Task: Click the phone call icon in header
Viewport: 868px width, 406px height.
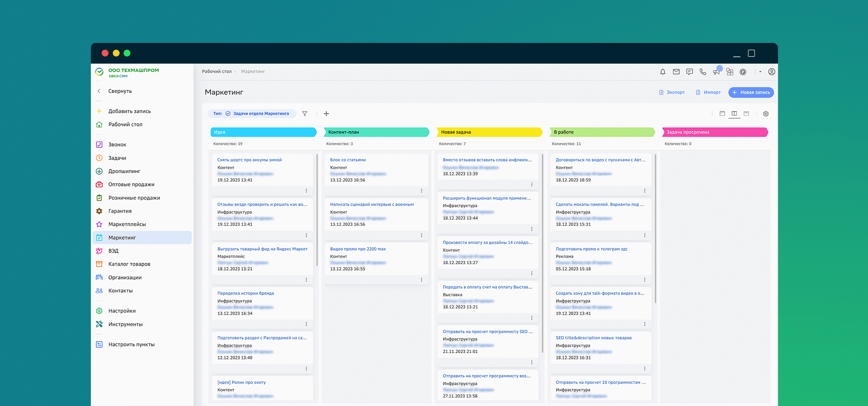Action: pos(703,72)
